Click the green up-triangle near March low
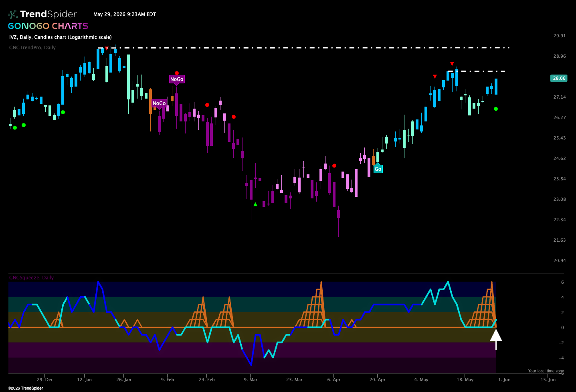The height and width of the screenshot is (392, 576). click(x=255, y=204)
